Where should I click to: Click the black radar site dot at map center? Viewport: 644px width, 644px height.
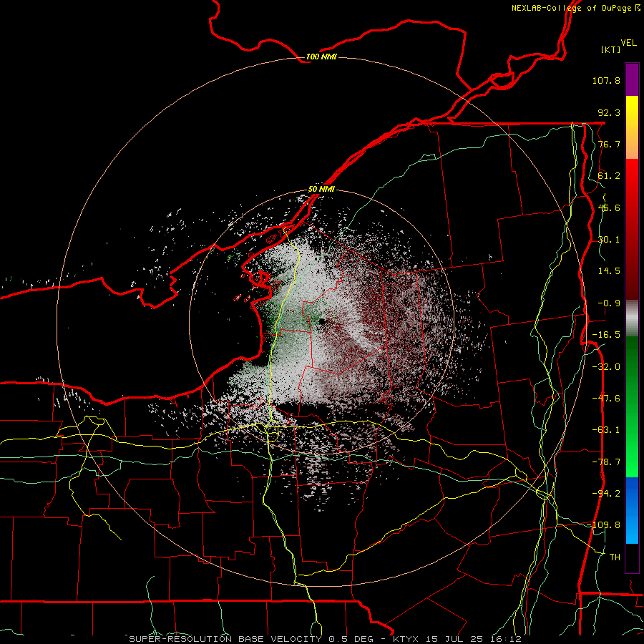(x=322, y=321)
